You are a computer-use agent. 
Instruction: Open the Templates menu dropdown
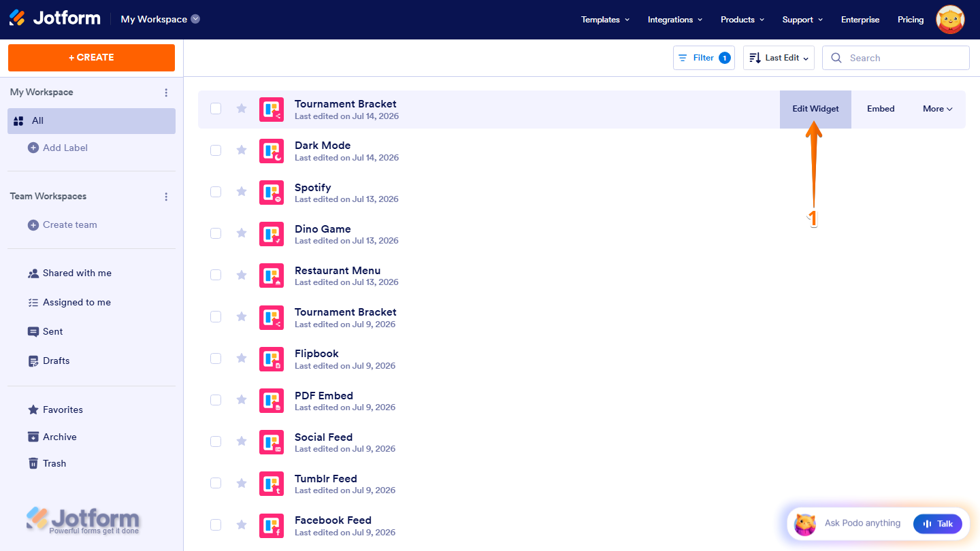[x=605, y=20]
